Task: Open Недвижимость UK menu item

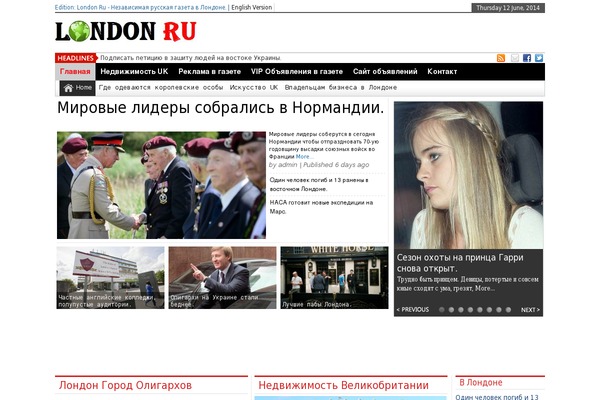Action: click(x=134, y=72)
